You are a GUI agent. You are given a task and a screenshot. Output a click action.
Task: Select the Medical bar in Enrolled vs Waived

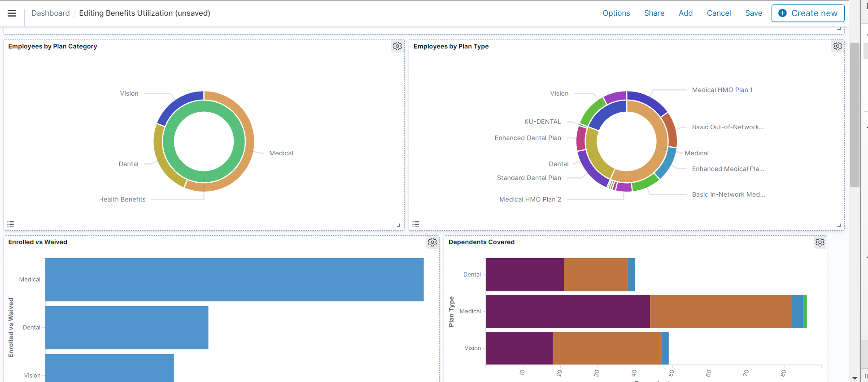[234, 279]
